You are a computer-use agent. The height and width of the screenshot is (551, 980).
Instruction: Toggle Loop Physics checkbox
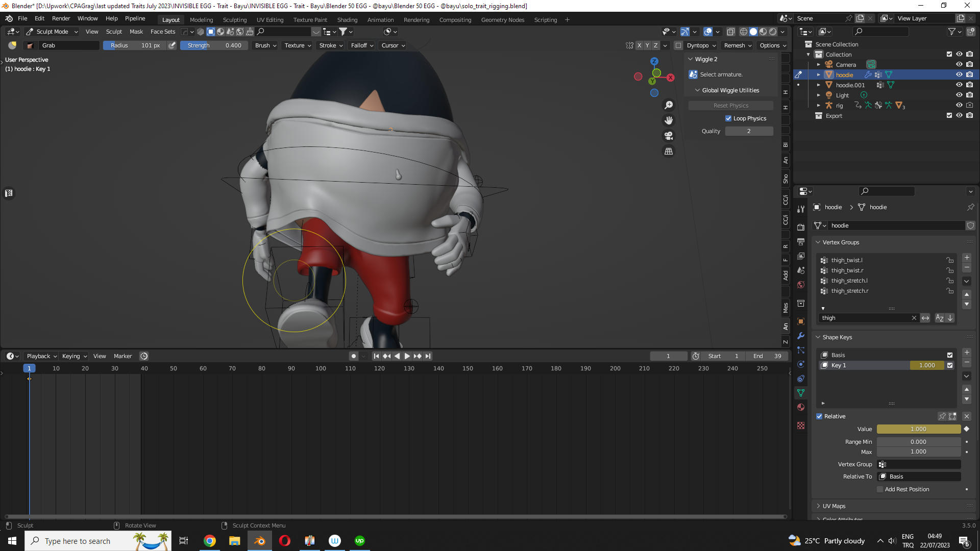[728, 118]
